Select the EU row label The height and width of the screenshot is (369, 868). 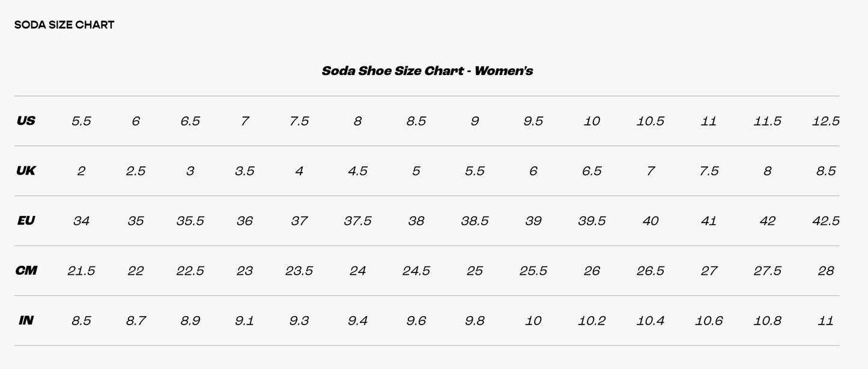coord(26,221)
